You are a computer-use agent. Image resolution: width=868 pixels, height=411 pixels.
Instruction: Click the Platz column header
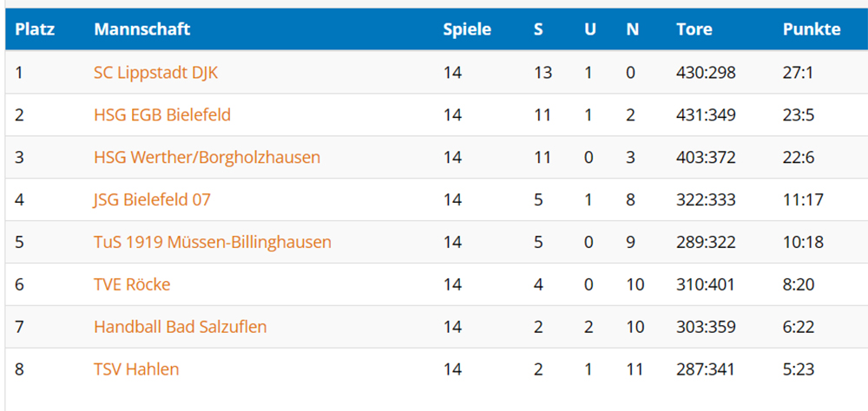tap(35, 29)
